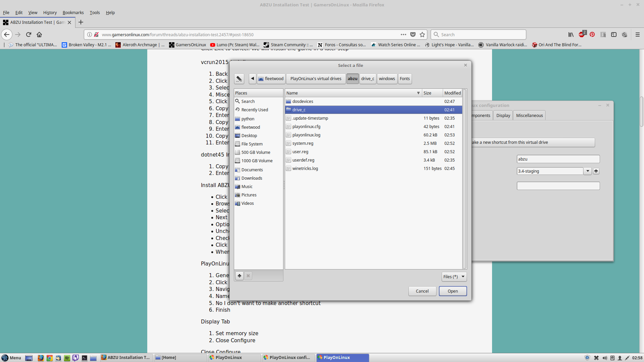Open File System in Places

click(x=258, y=144)
